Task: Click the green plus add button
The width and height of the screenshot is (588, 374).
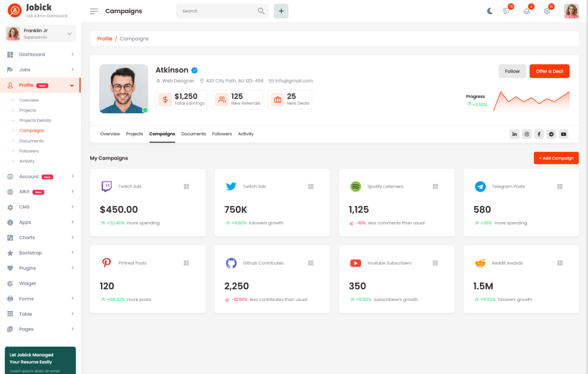Action: (281, 11)
